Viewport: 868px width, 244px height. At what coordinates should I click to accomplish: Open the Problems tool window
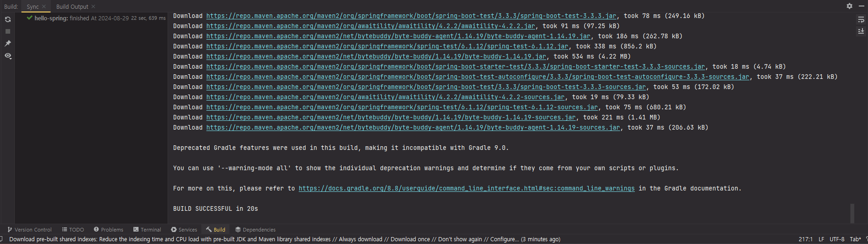tap(108, 229)
